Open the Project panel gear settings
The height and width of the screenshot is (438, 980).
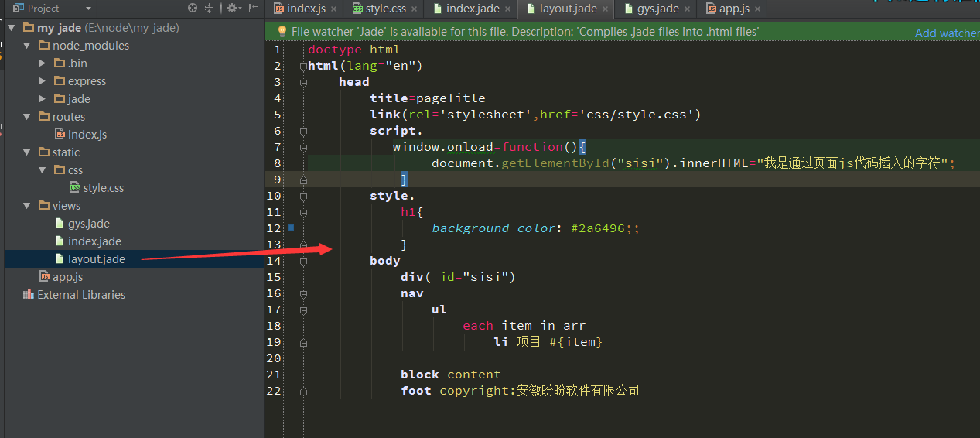pos(230,9)
